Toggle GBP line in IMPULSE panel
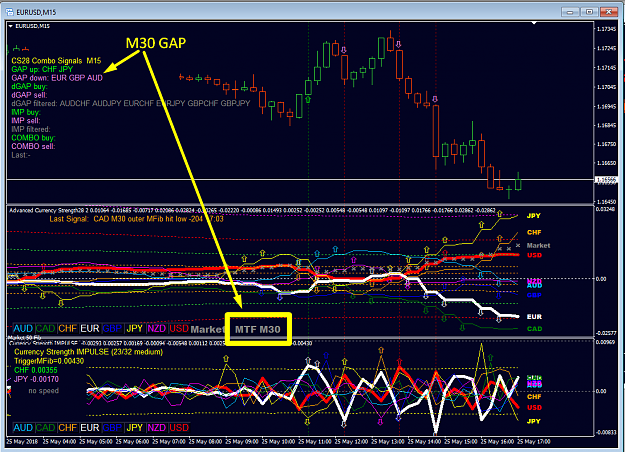Screen dimensions: 625x452 click(x=112, y=428)
